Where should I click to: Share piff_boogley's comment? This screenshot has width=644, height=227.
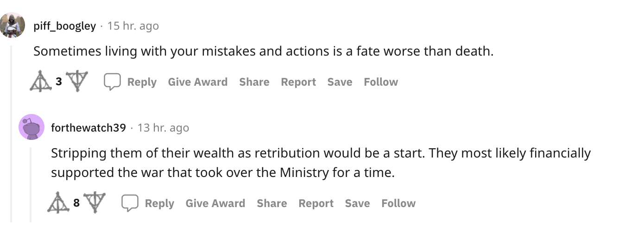coord(254,82)
